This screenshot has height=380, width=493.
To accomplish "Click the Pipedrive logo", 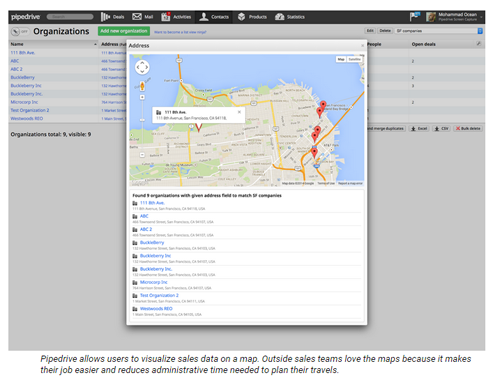I will pos(25,17).
